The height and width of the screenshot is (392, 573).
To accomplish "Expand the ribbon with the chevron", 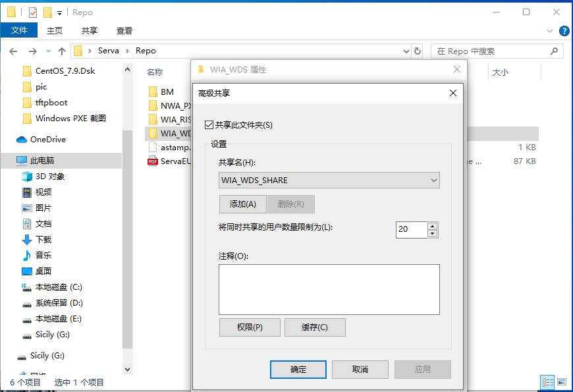I will pyautogui.click(x=551, y=30).
